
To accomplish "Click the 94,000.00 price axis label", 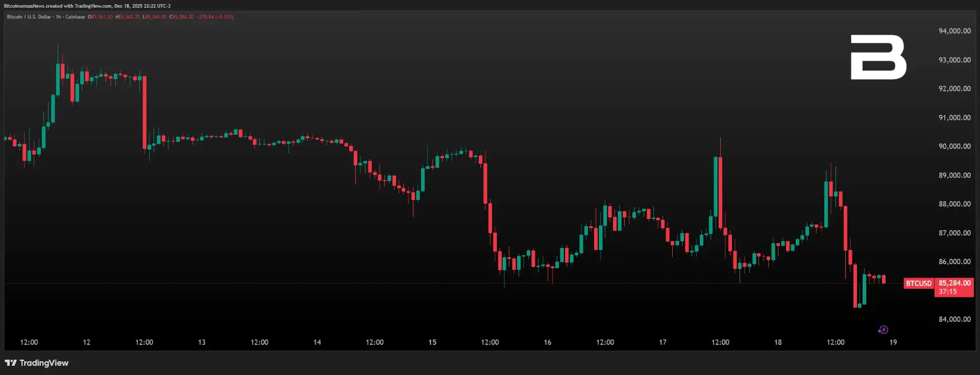I will [x=954, y=31].
